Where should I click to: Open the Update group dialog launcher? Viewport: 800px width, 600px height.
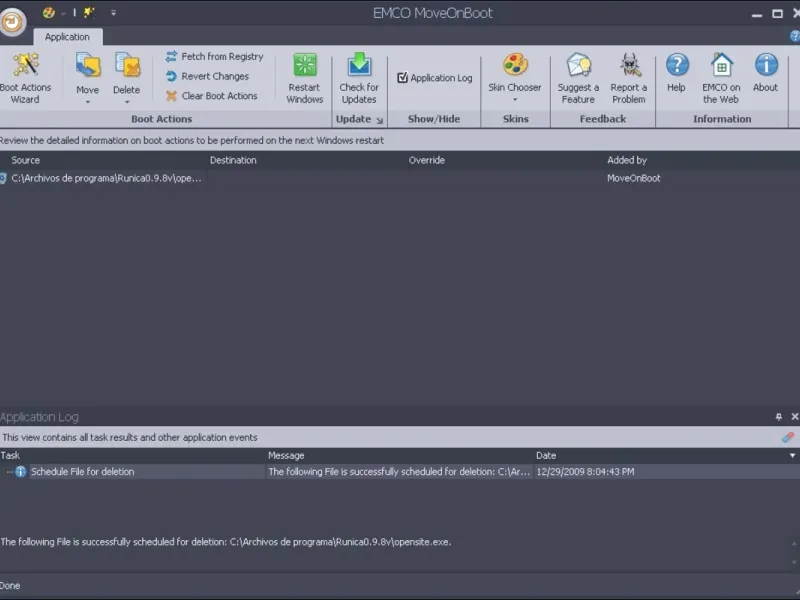coord(380,120)
